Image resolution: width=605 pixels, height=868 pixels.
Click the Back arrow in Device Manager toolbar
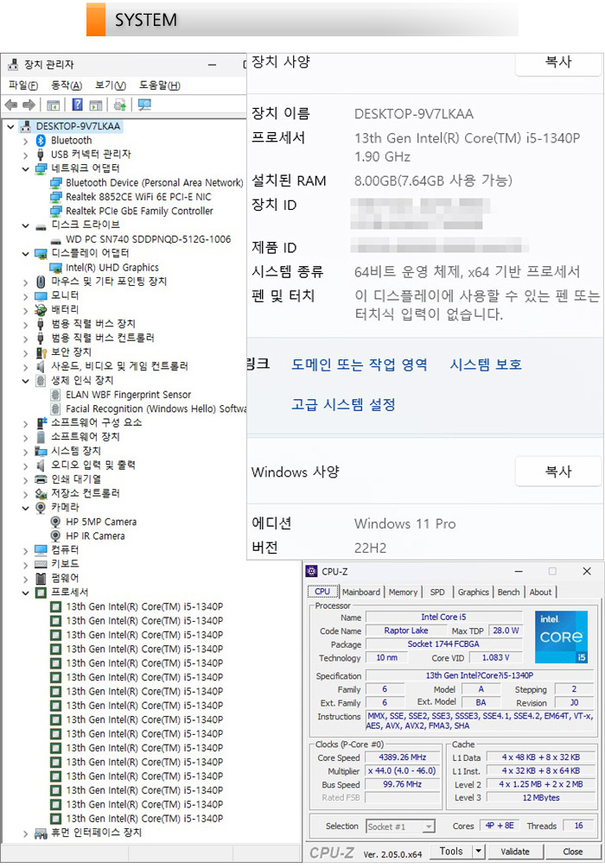[x=10, y=105]
